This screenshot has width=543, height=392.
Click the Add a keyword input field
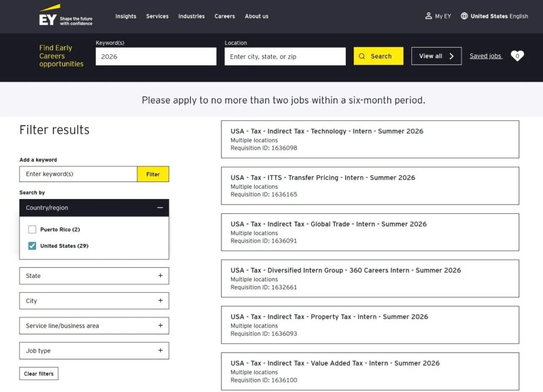(78, 174)
